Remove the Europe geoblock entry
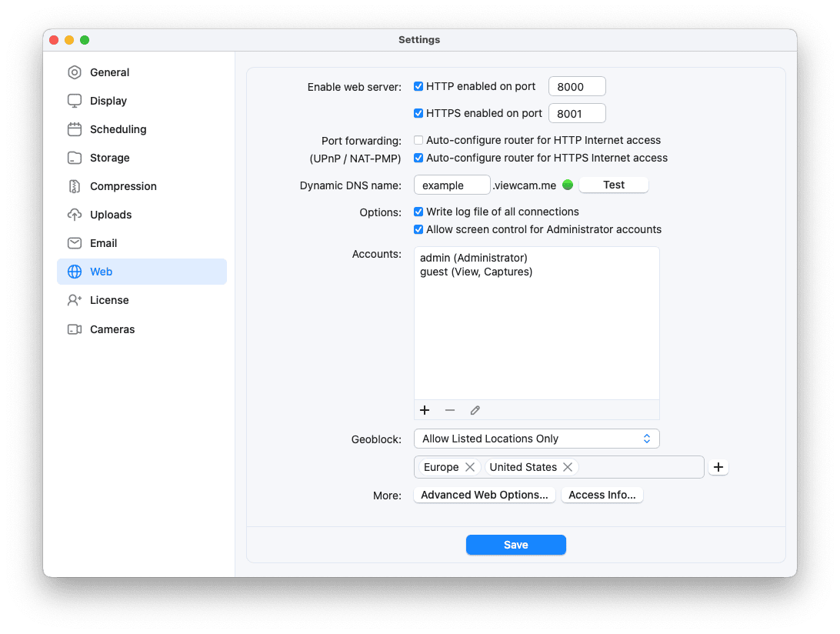The image size is (840, 634). (x=471, y=467)
